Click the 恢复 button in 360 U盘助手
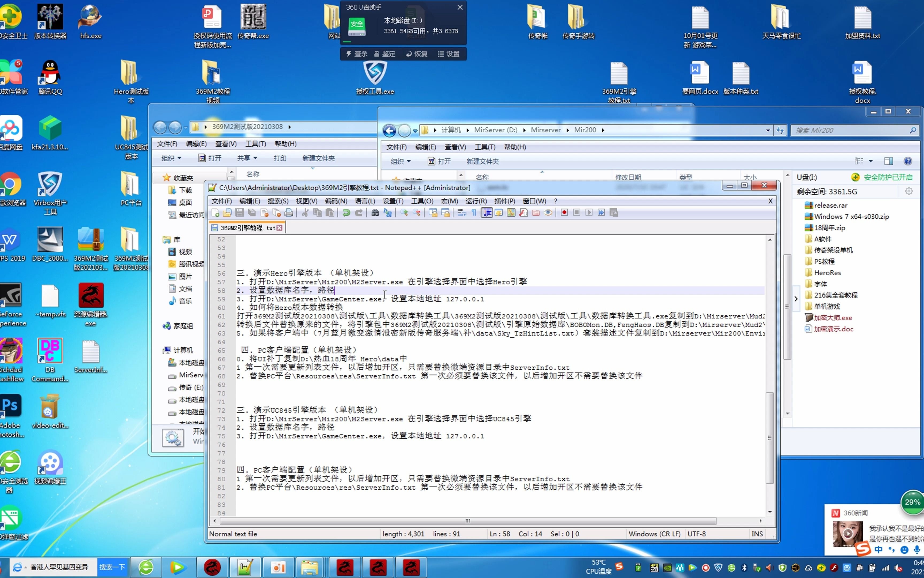The width and height of the screenshot is (924, 578). (x=417, y=54)
